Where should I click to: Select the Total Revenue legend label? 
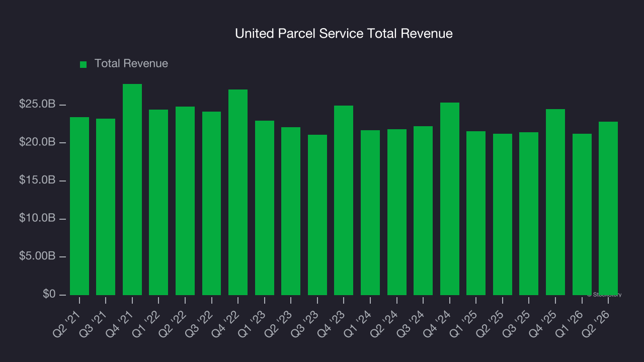click(x=131, y=64)
